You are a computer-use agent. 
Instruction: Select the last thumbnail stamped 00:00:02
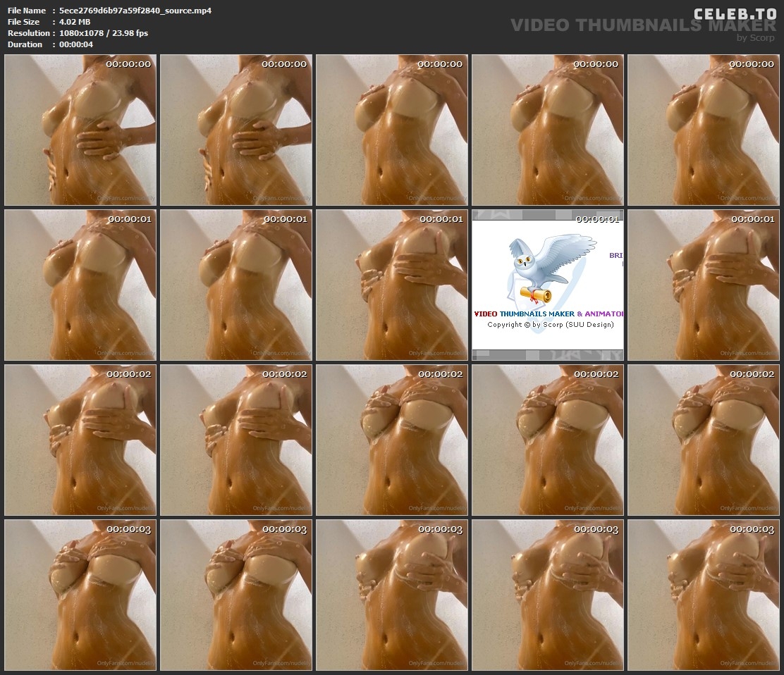point(704,440)
